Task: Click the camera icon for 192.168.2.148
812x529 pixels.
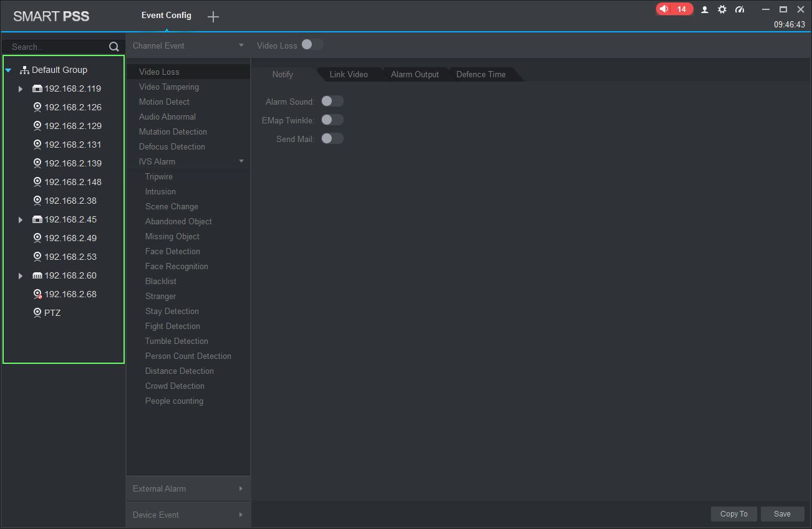Action: pyautogui.click(x=37, y=182)
